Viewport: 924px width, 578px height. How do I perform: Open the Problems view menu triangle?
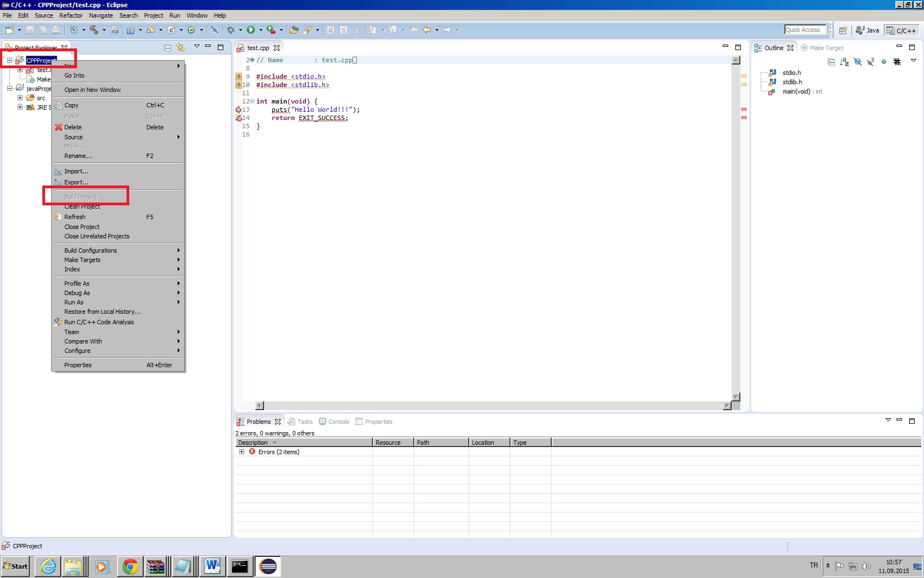888,420
